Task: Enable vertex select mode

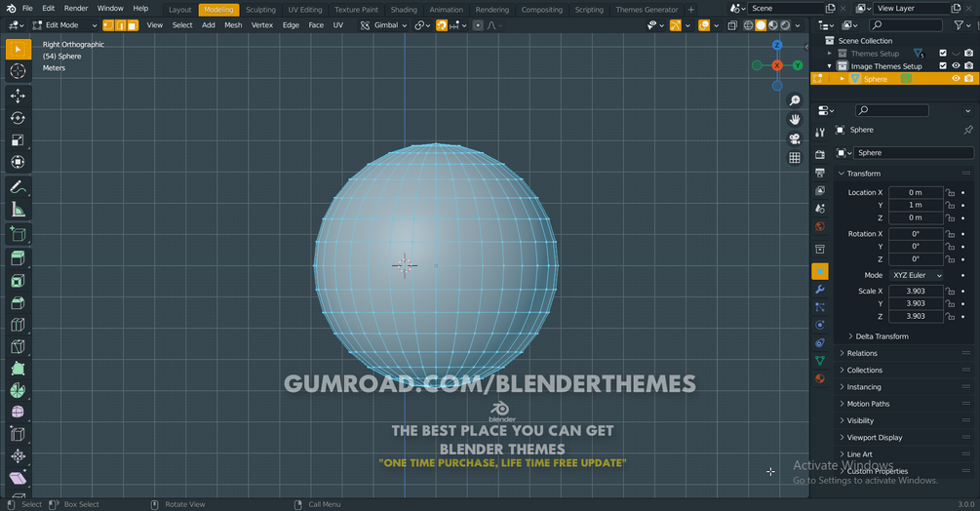Action: [108, 25]
